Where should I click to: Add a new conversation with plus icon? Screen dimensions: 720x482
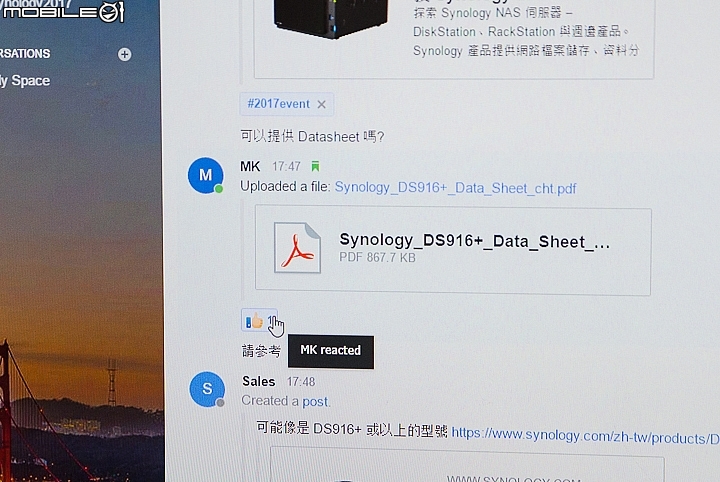[x=124, y=54]
